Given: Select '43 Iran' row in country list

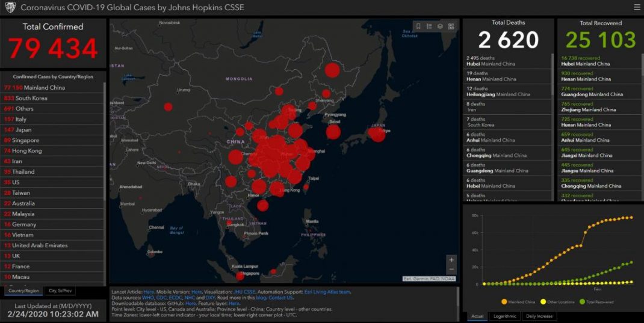Looking at the screenshot, I should click(52, 161).
